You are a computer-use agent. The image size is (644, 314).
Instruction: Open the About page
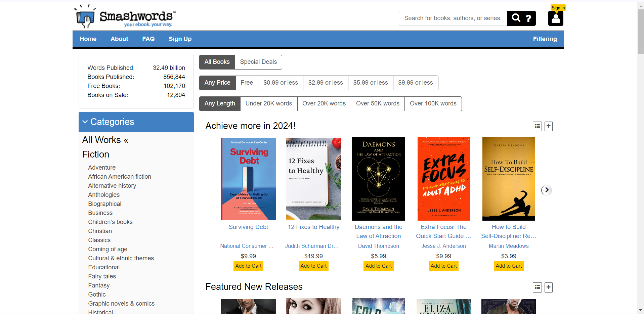tap(120, 39)
